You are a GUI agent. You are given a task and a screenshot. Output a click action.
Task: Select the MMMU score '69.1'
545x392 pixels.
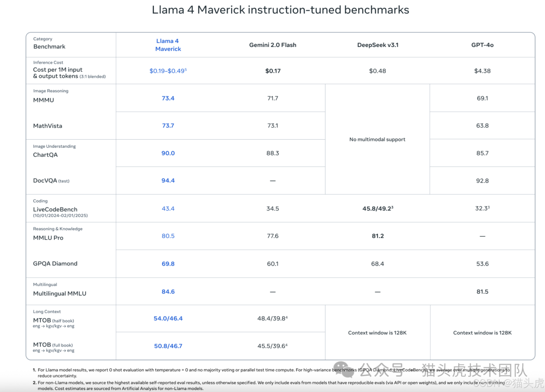coord(482,98)
